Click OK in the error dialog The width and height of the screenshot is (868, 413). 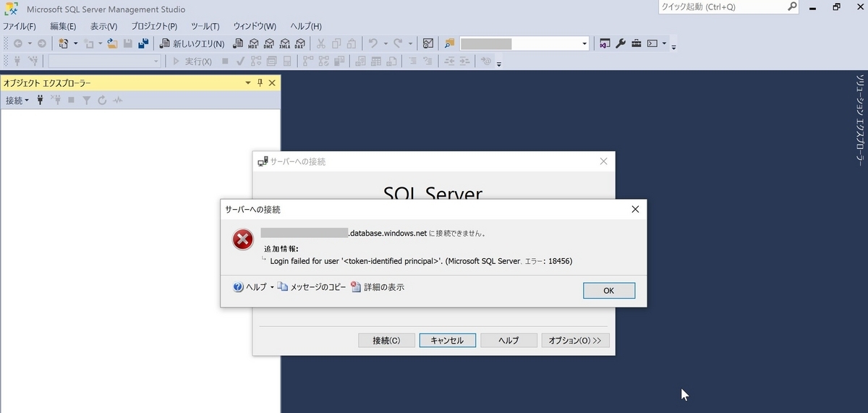click(x=609, y=290)
